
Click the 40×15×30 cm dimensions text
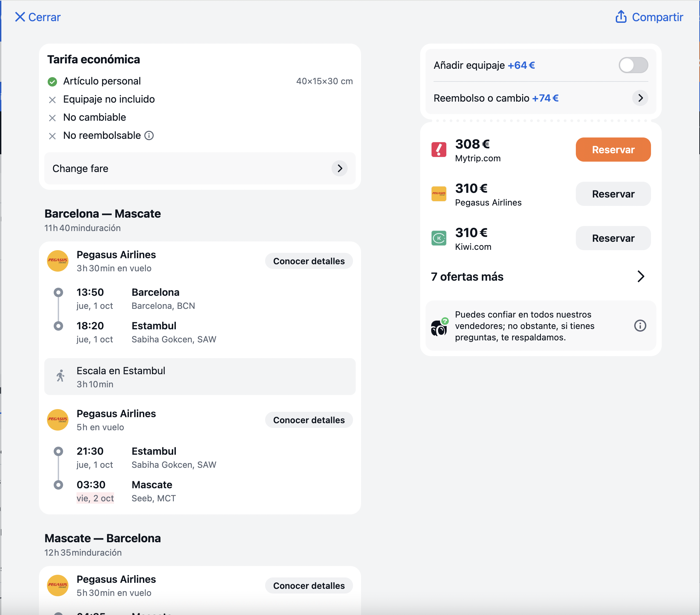pyautogui.click(x=324, y=81)
